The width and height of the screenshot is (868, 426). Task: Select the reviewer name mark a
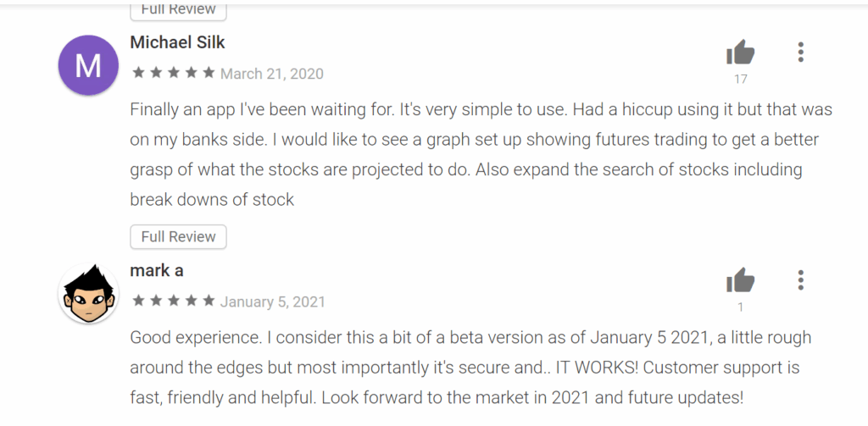click(x=157, y=270)
